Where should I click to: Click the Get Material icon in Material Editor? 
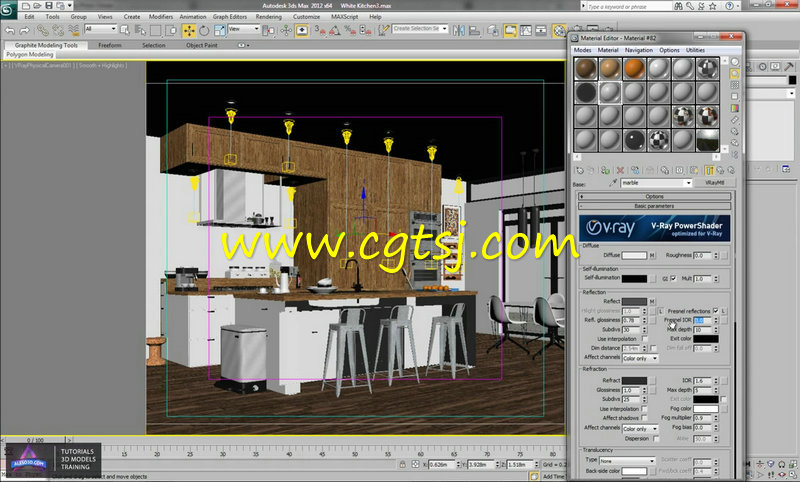tap(579, 170)
